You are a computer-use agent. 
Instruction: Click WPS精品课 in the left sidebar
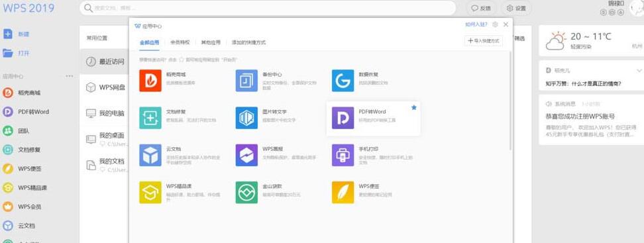pyautogui.click(x=25, y=187)
